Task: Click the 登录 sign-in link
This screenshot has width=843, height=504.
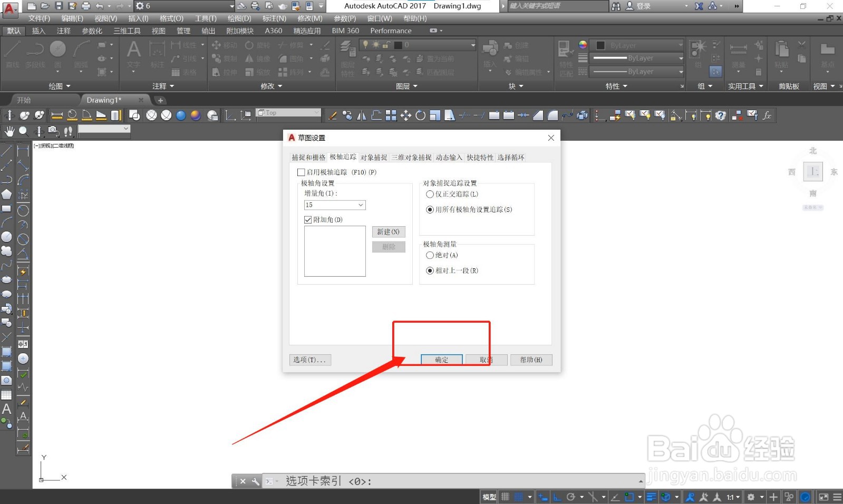Action: click(x=643, y=6)
